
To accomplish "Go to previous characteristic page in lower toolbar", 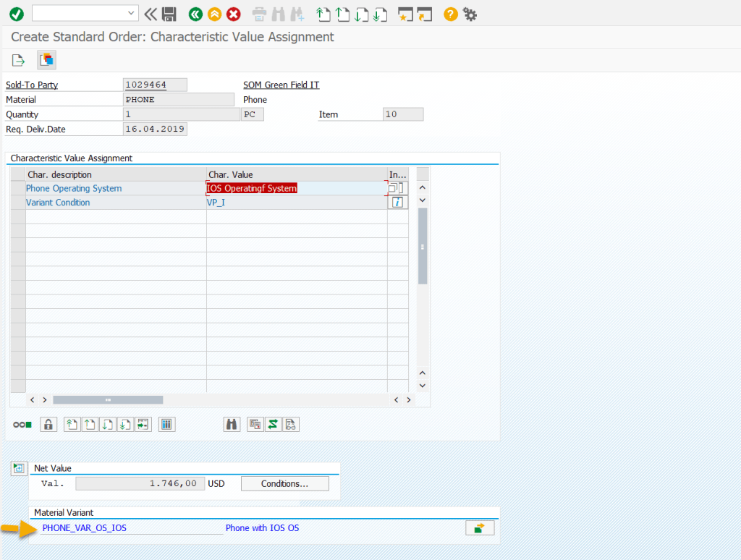I will [90, 425].
